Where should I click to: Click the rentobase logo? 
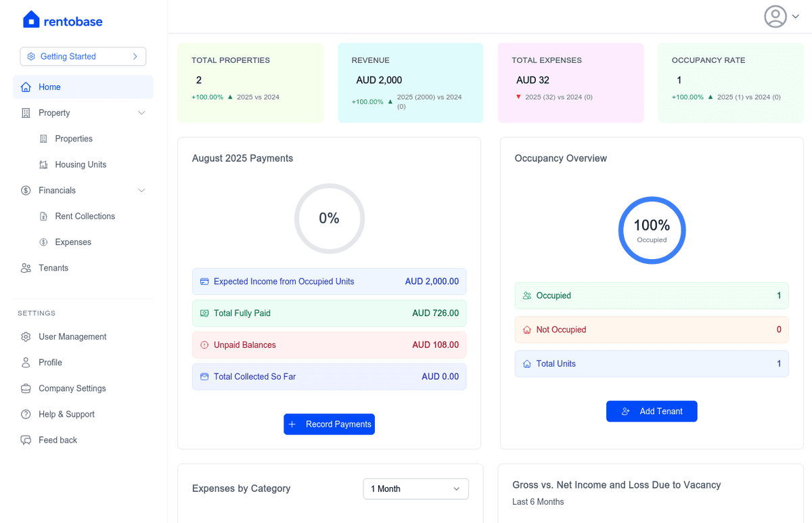click(x=62, y=20)
